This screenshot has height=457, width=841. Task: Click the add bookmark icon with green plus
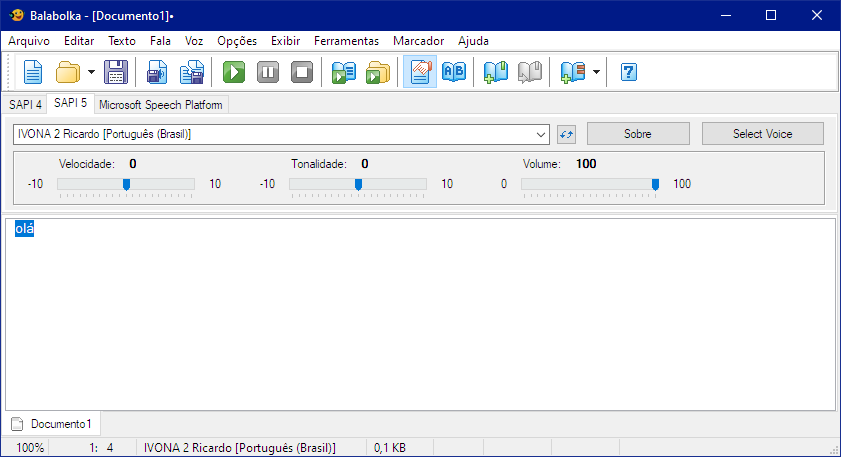[495, 72]
